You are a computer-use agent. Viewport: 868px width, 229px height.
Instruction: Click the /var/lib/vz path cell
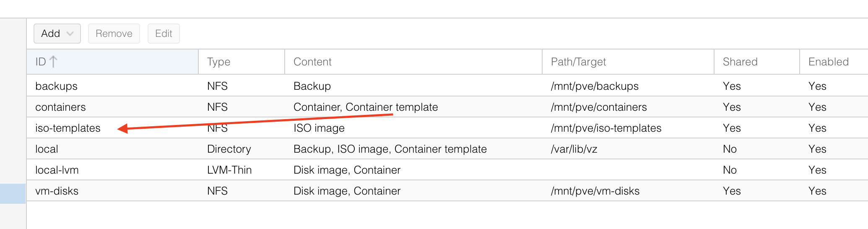(574, 149)
